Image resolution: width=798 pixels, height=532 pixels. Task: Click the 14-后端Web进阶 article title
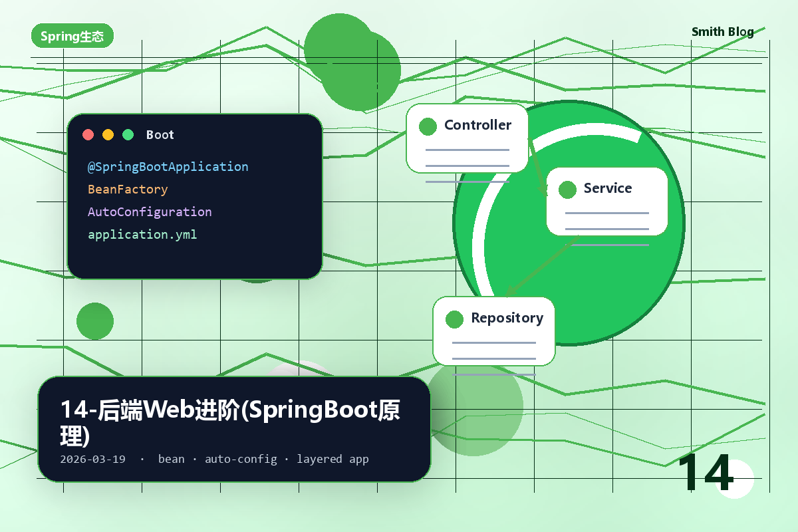click(x=230, y=423)
